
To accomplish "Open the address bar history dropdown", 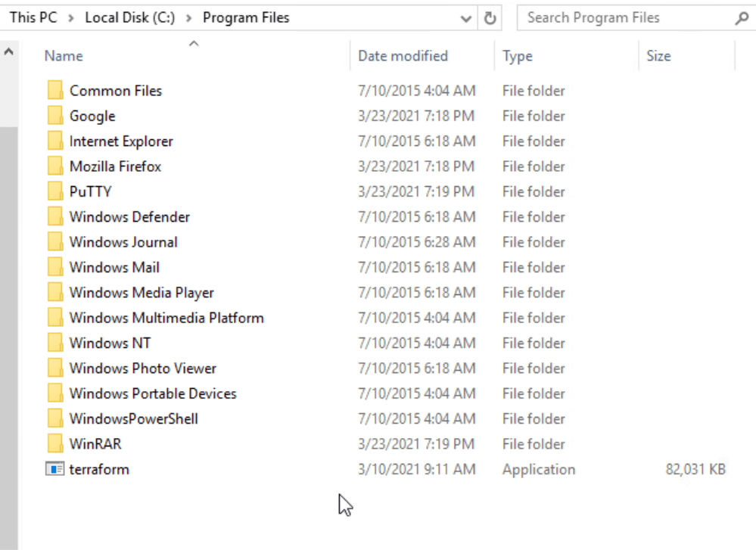I will point(466,18).
